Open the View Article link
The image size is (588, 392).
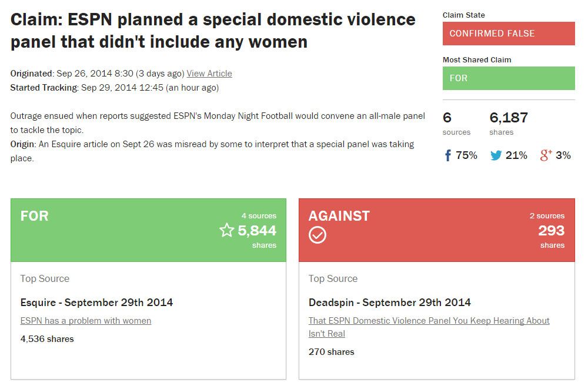coord(210,73)
